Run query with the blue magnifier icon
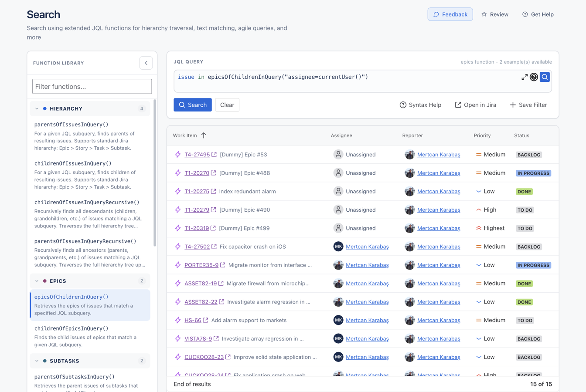Viewport: 586px width, 392px height. coord(545,77)
